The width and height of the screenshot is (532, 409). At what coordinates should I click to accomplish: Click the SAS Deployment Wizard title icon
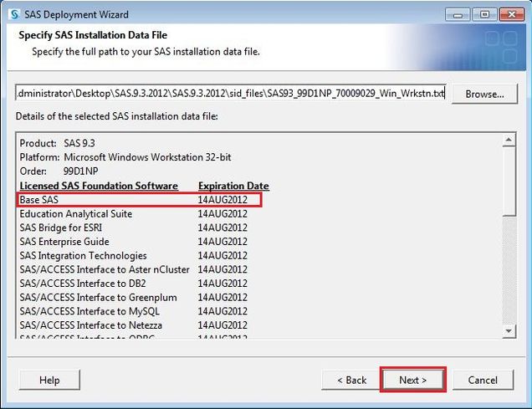(15, 14)
